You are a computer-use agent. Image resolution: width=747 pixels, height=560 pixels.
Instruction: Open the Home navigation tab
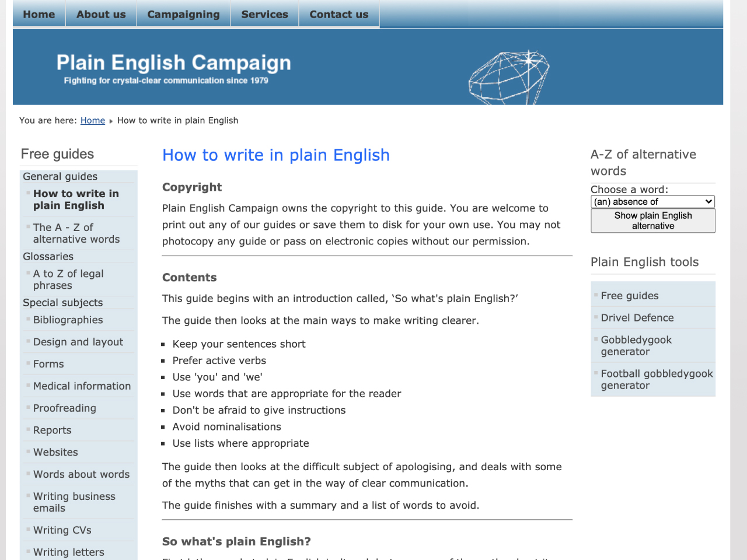[39, 14]
